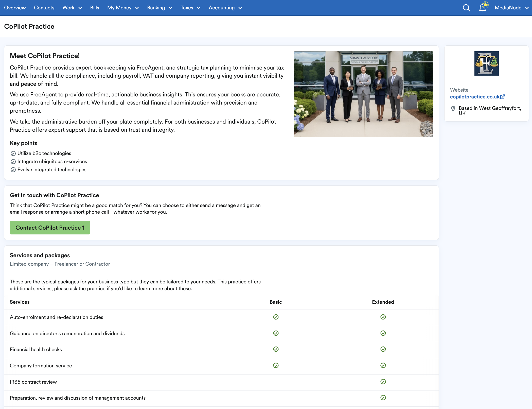Expand the Accounting dropdown menu
The width and height of the screenshot is (532, 409).
(x=225, y=8)
